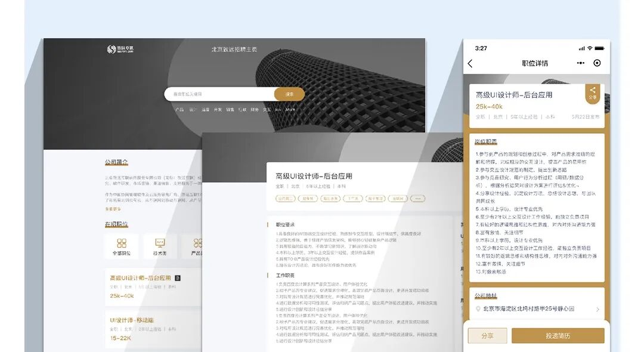644x352 pixels.
Task: Click the badge icon beside 高级UI设计师-后台应用 listing
Action: [178, 278]
